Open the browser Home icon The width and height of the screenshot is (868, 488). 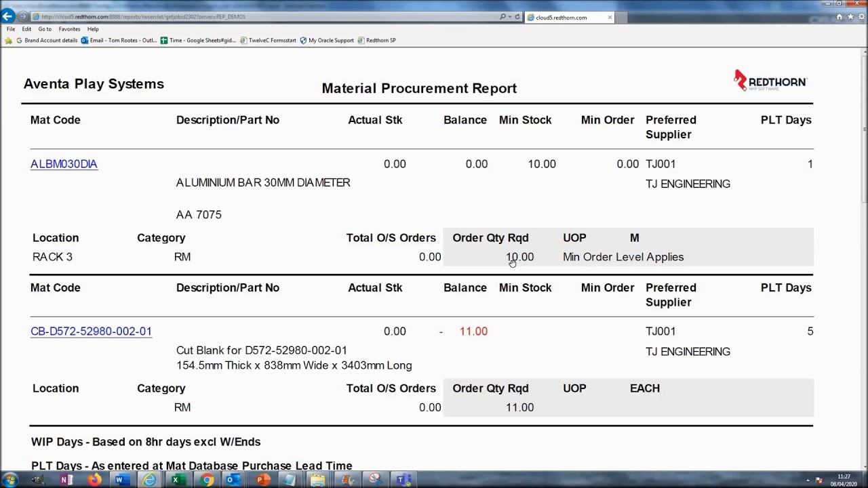840,17
